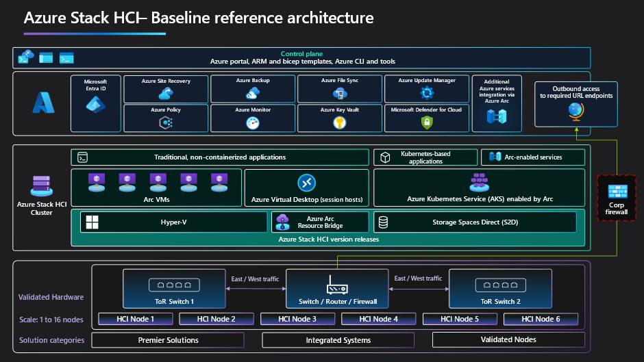
Task: Select the HCI Node 1 box
Action: point(135,319)
